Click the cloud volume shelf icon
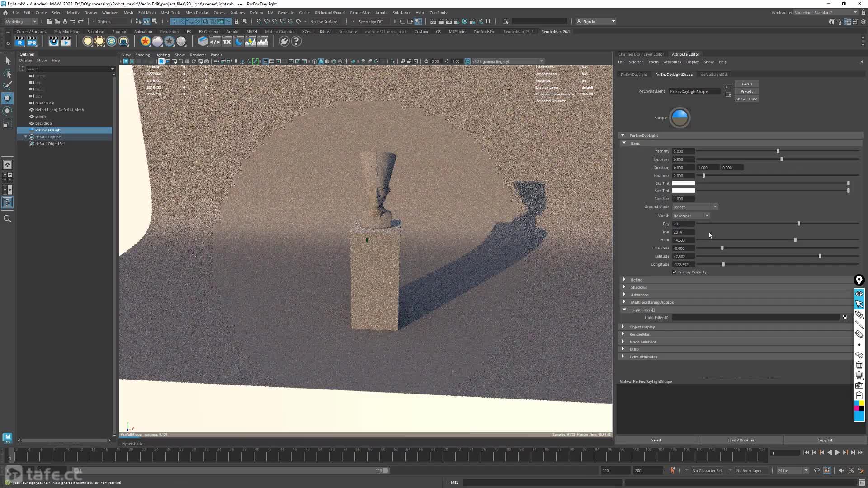Viewport: 868px width, 488px height. click(x=157, y=42)
